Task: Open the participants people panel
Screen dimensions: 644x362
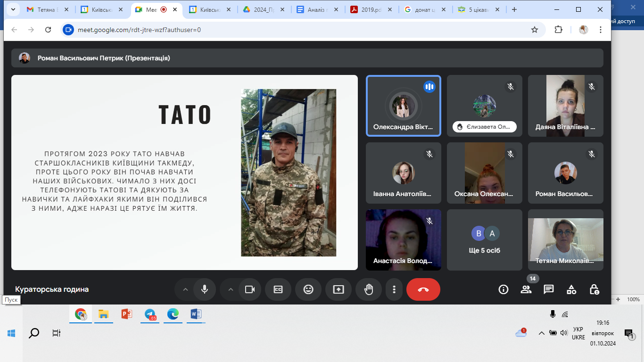Action: tap(526, 289)
